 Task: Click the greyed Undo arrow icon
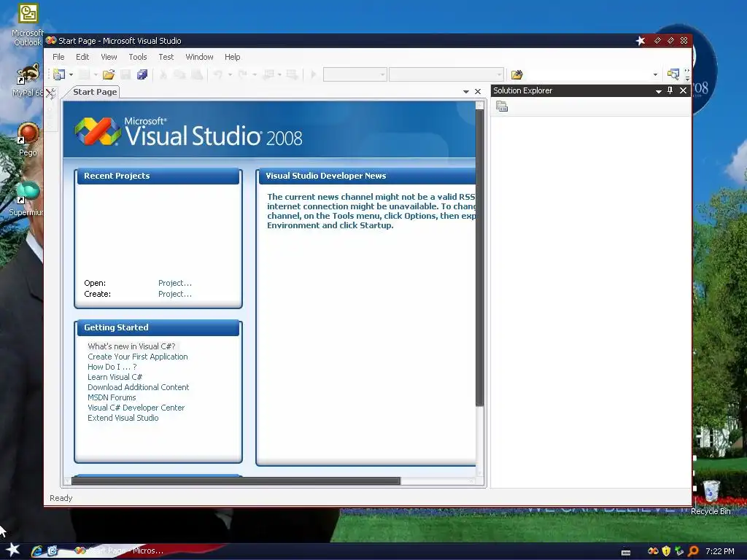(x=218, y=74)
